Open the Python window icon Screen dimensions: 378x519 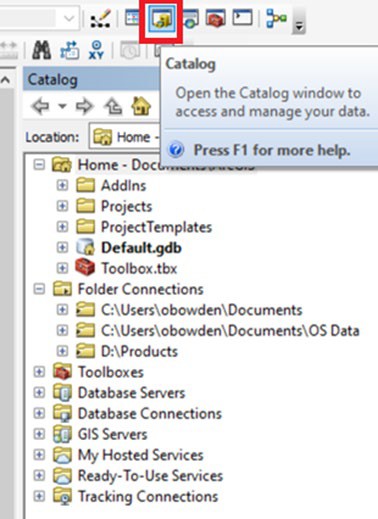[x=242, y=17]
